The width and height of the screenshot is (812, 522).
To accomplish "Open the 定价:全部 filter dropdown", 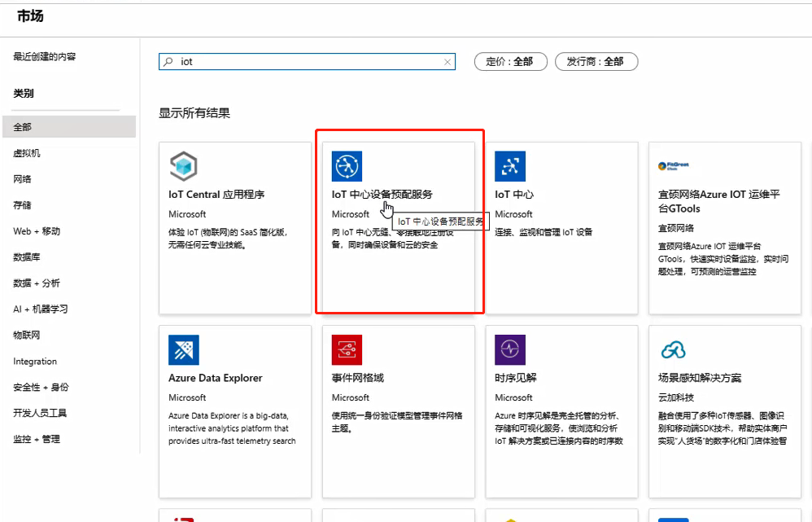I will tap(510, 61).
